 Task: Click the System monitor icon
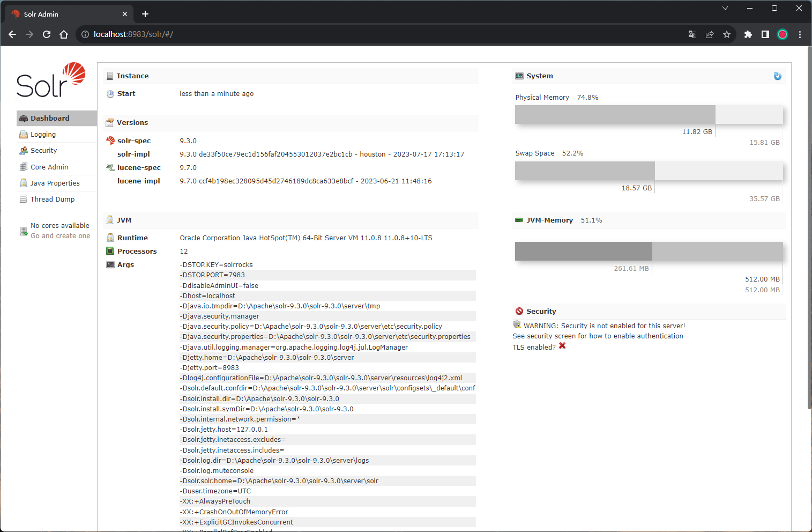pyautogui.click(x=519, y=76)
